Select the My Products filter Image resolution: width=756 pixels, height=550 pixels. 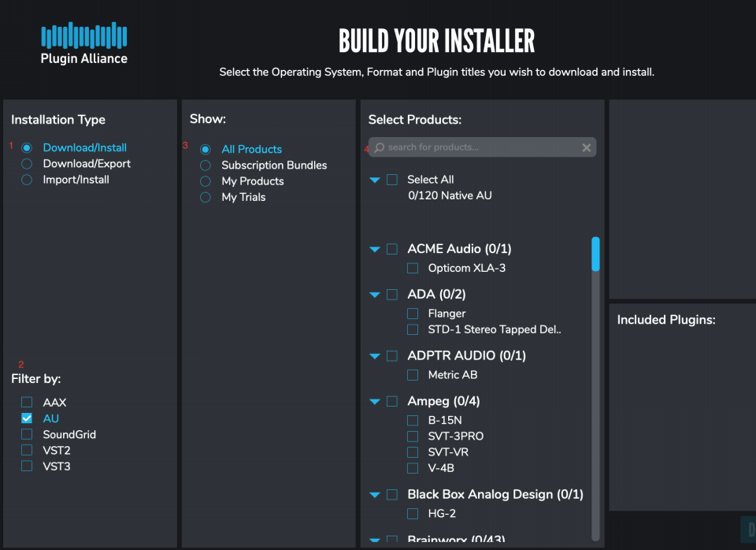tap(206, 181)
